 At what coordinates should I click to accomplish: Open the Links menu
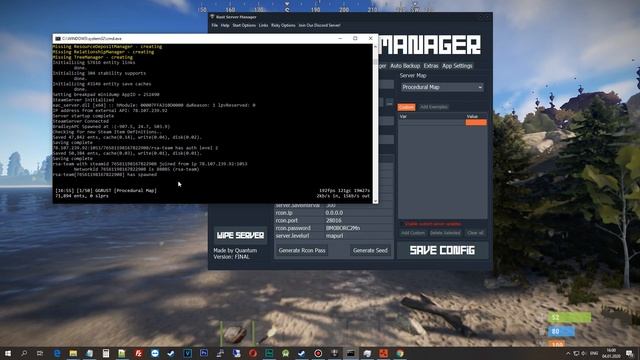coord(263,25)
